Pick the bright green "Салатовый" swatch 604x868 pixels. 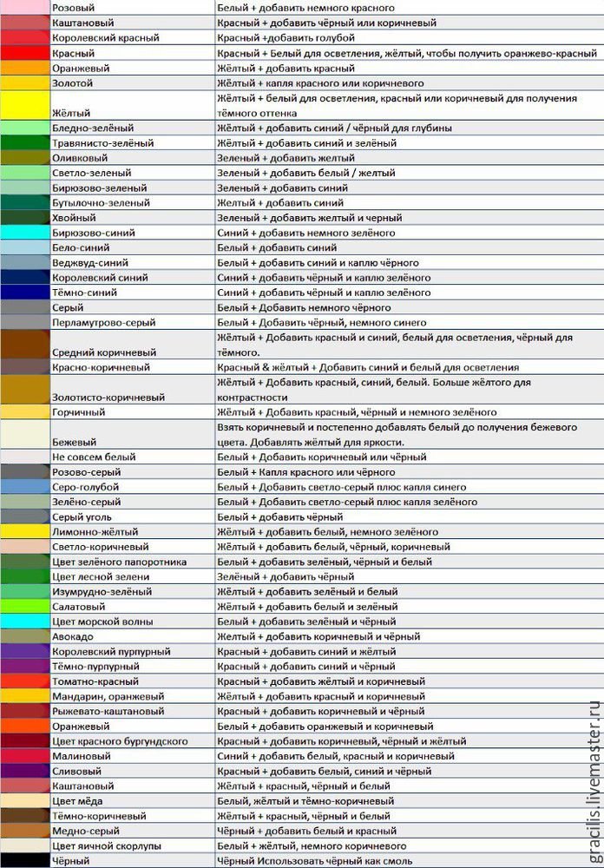coord(24,606)
